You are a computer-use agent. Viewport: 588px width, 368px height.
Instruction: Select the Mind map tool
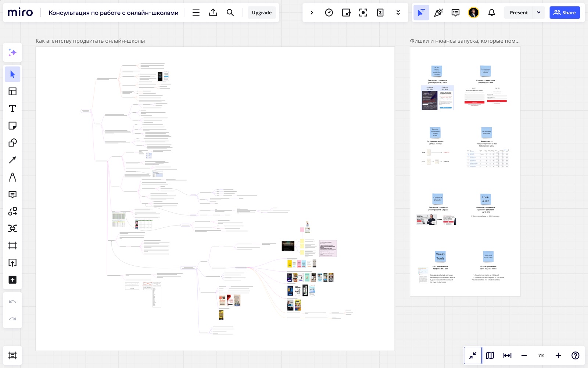click(12, 229)
